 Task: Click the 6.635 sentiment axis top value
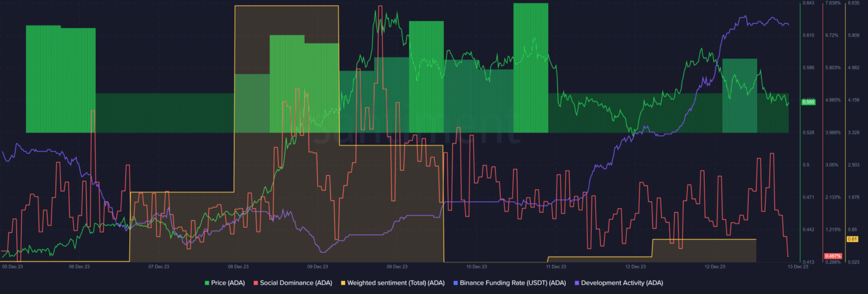[853, 3]
